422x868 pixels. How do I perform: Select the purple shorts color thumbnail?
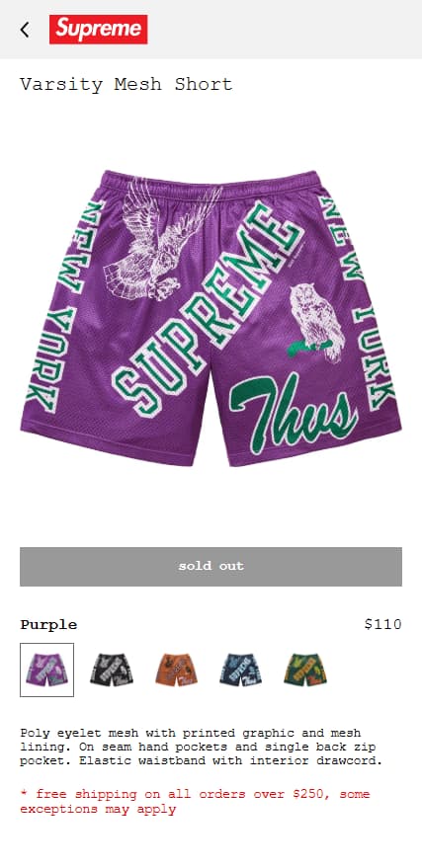point(47,670)
